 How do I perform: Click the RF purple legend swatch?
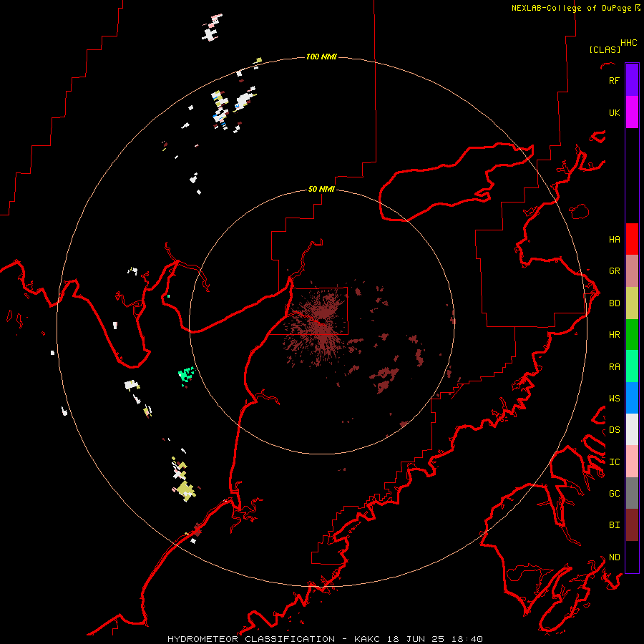click(632, 80)
